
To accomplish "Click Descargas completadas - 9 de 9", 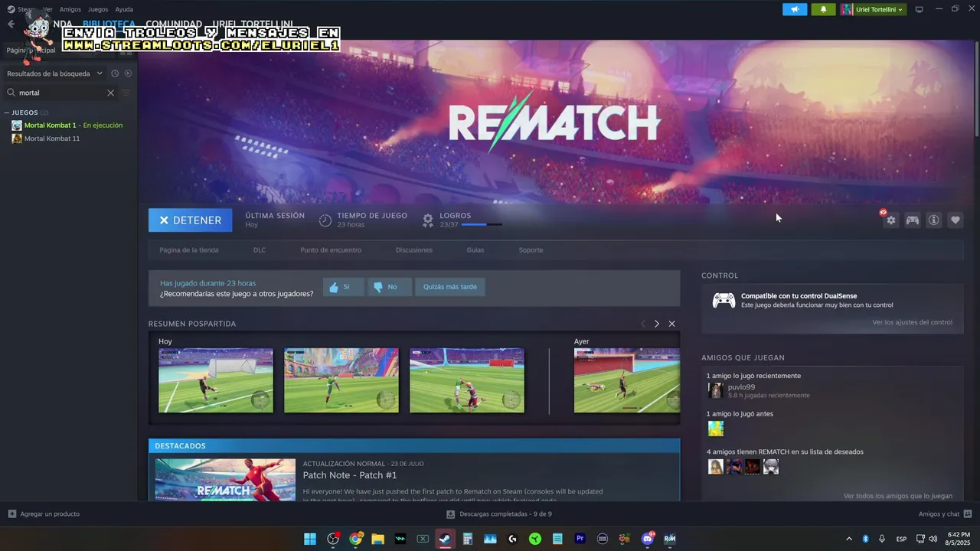I will pyautogui.click(x=505, y=514).
